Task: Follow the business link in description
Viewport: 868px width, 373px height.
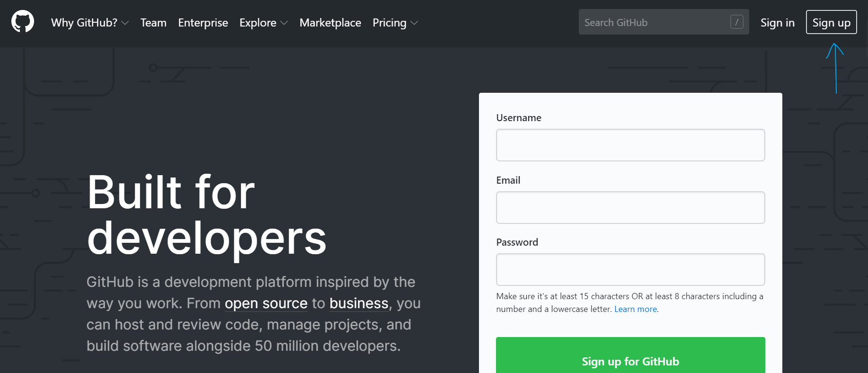Action: tap(359, 303)
